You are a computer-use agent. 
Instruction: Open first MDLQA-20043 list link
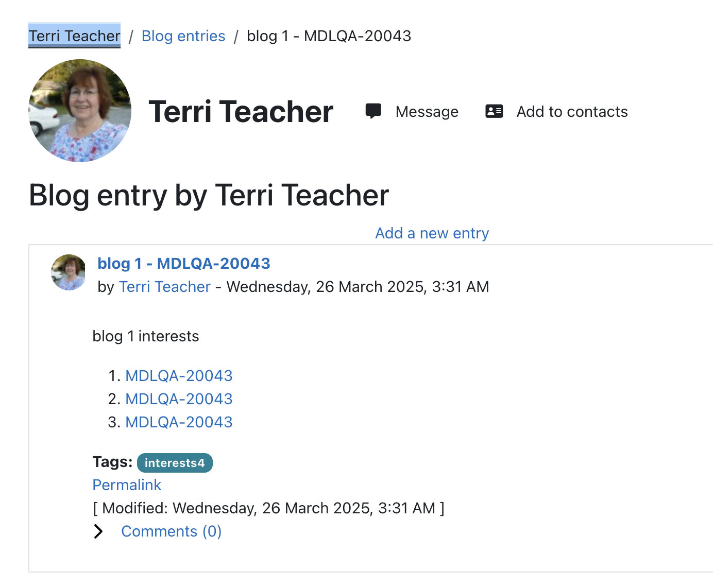(x=179, y=376)
